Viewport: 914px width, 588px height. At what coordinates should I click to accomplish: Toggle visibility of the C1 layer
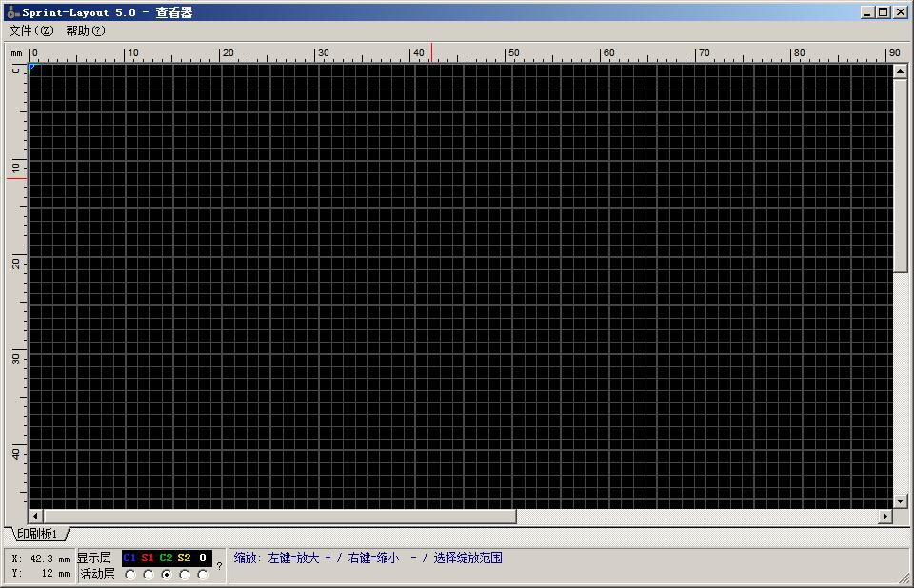coord(129,558)
